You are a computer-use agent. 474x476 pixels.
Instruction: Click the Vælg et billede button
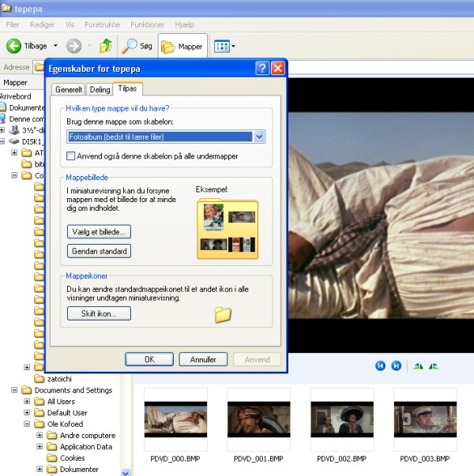[x=99, y=231]
